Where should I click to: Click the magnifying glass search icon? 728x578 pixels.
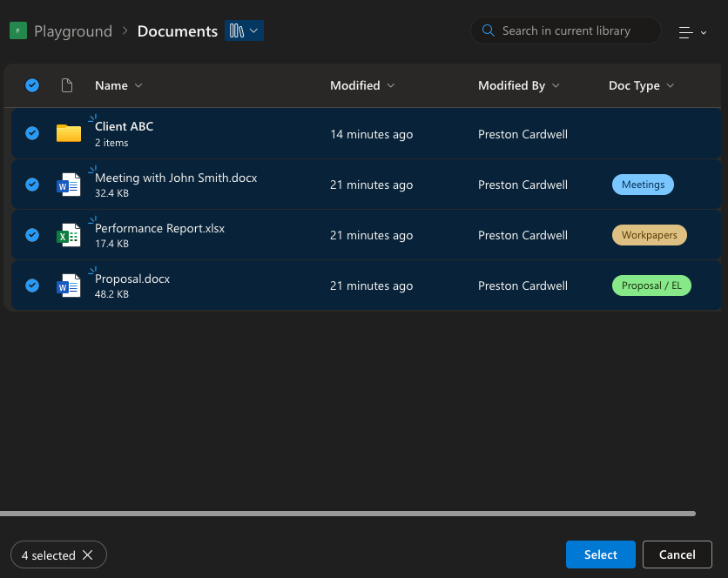point(488,30)
